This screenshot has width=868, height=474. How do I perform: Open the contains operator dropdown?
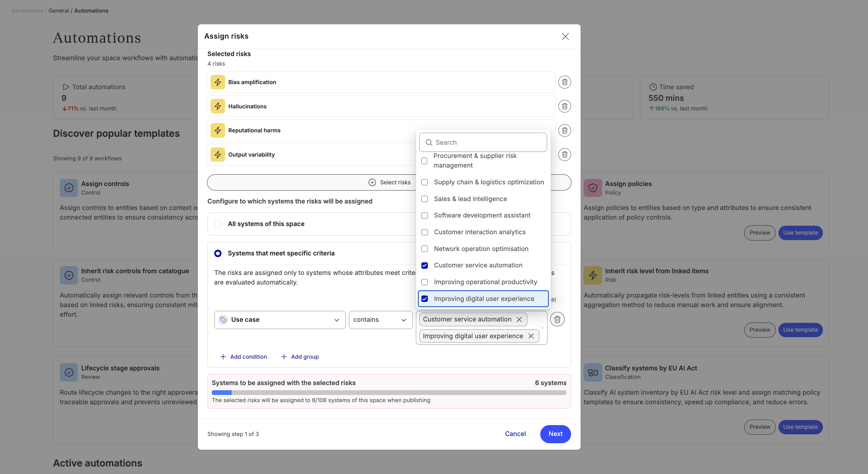click(381, 320)
